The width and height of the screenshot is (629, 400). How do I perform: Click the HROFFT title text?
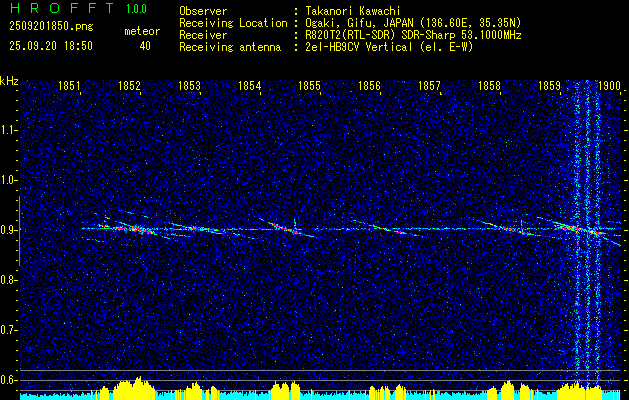pyautogui.click(x=63, y=8)
